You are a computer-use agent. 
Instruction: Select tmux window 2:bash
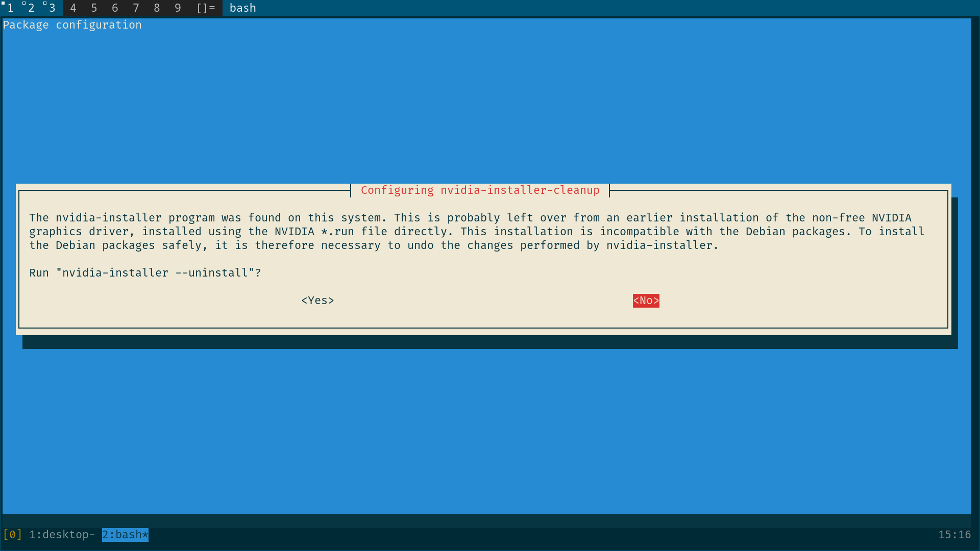125,534
